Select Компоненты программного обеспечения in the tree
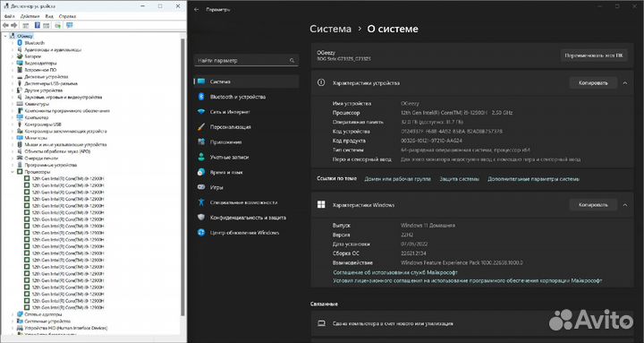The width and height of the screenshot is (644, 343). 67,111
